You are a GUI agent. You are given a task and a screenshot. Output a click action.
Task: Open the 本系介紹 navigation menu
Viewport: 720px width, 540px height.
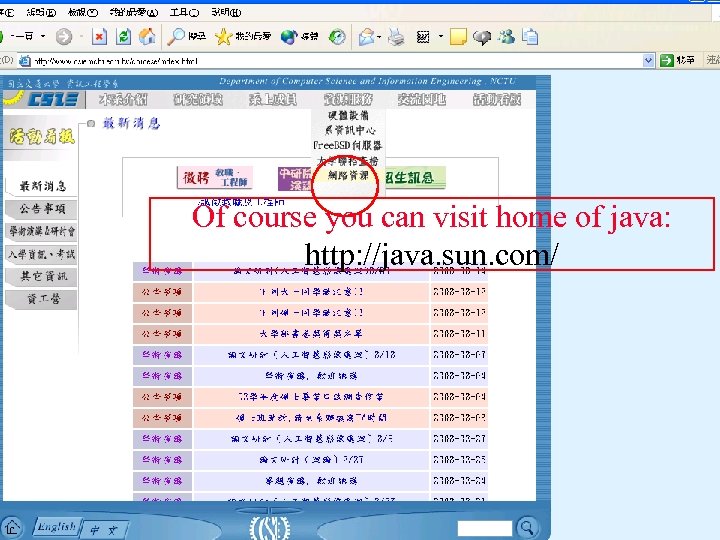[x=123, y=99]
